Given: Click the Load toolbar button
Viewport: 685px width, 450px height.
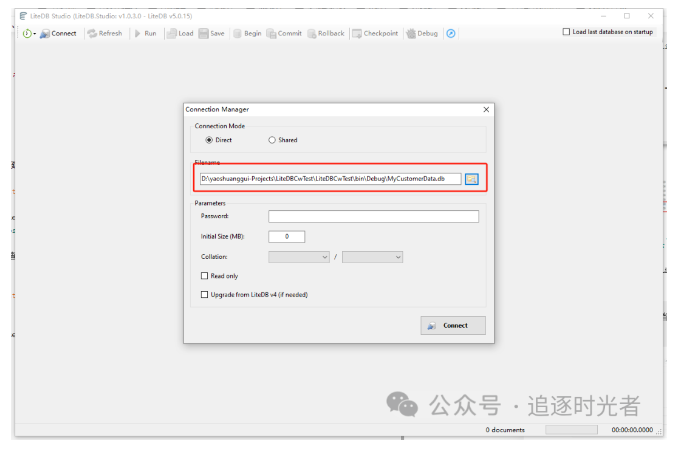Looking at the screenshot, I should point(180,33).
